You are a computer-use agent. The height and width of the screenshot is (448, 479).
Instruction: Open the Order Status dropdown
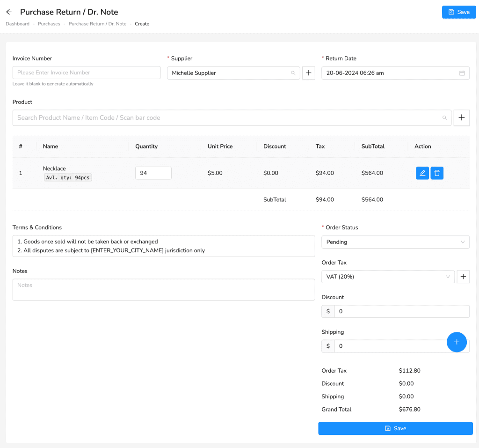[395, 242]
